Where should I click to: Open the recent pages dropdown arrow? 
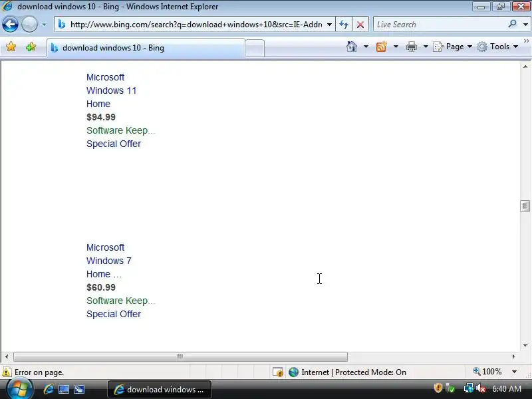click(44, 25)
